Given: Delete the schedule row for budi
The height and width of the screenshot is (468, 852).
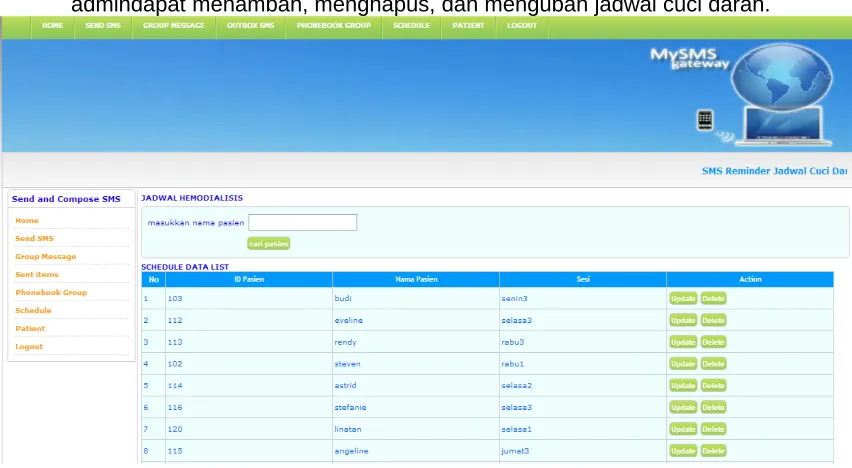Looking at the screenshot, I should tap(713, 298).
